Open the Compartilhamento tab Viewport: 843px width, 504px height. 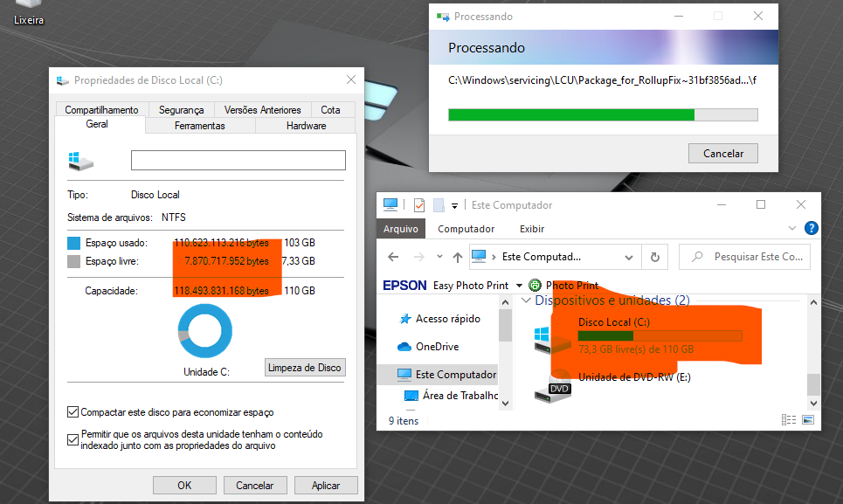pyautogui.click(x=101, y=109)
